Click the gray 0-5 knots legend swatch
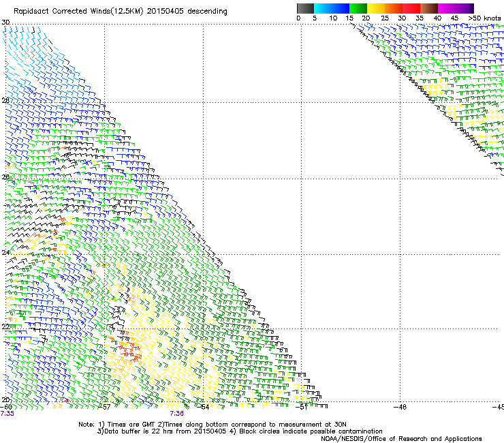504x443 pixels. [x=305, y=8]
